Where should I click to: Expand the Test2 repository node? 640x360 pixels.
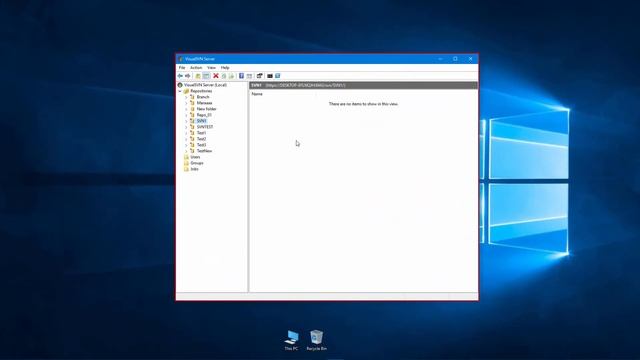pos(186,139)
